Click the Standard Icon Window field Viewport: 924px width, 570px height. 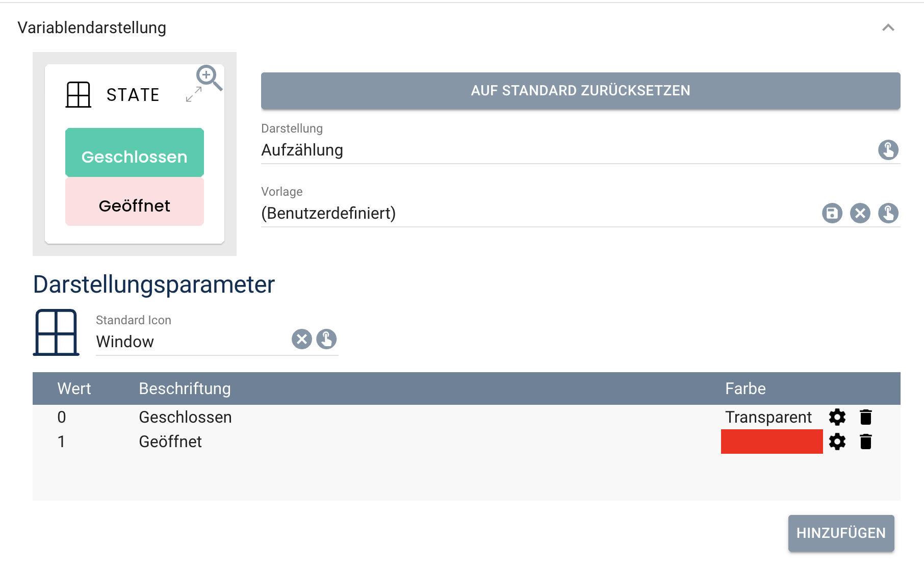191,342
